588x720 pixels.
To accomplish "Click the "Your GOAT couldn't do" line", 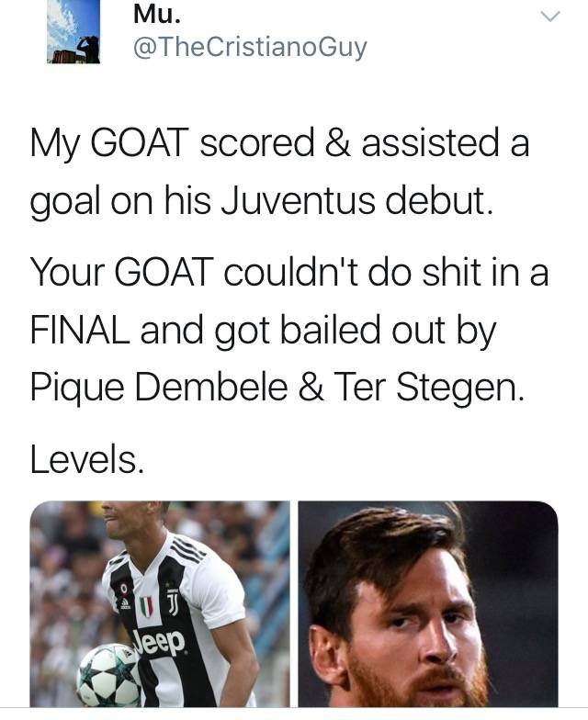I will [289, 273].
